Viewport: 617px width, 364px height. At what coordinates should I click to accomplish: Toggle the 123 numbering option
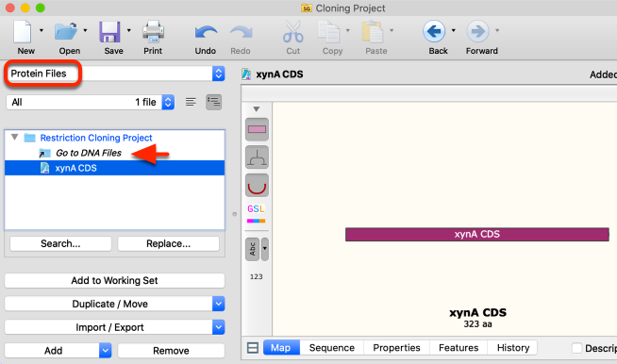click(x=257, y=276)
